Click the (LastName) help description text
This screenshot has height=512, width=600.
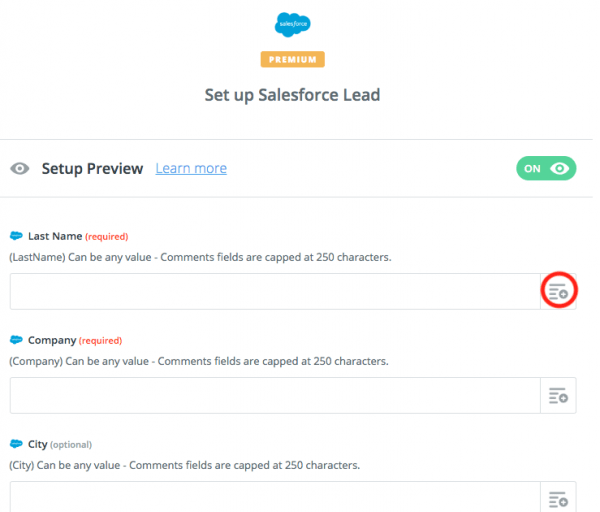pyautogui.click(x=200, y=257)
